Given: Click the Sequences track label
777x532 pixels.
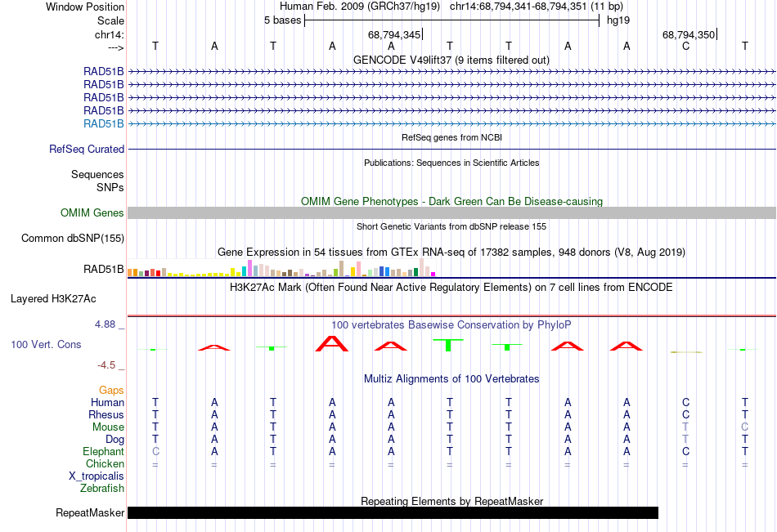Looking at the screenshot, I should (x=97, y=174).
